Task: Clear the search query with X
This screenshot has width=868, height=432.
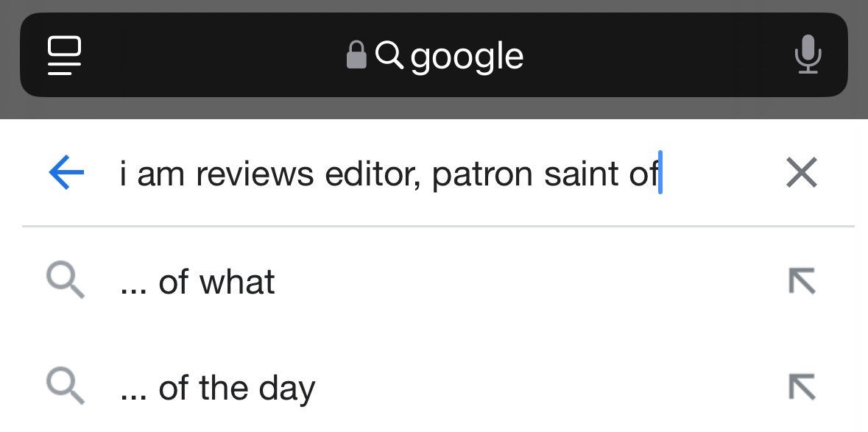Action: pyautogui.click(x=802, y=174)
